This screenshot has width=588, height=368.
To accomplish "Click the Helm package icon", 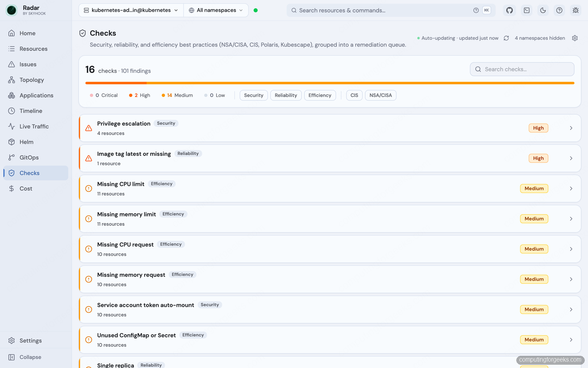I will tap(12, 142).
